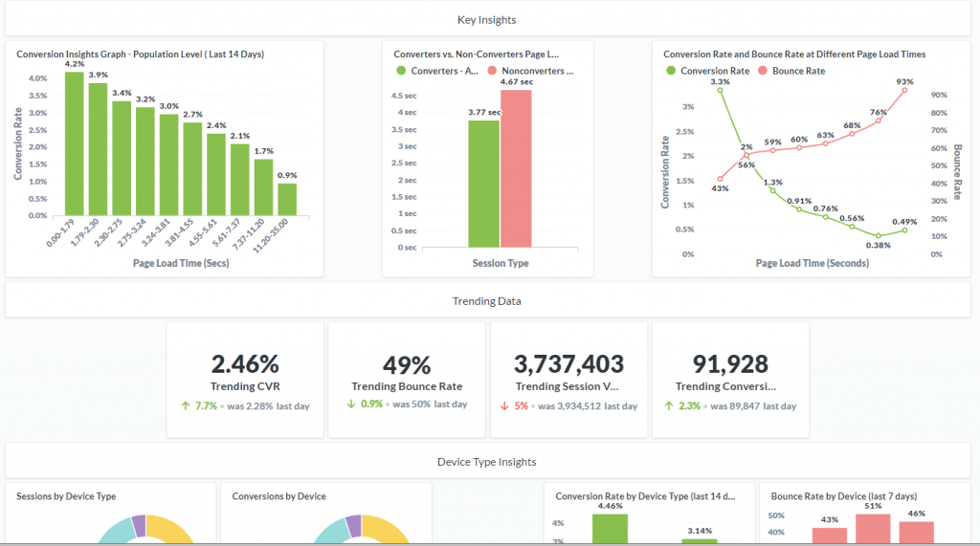Click 'was 2.28% last day' text
Screen dimensions: 980x546
click(x=268, y=406)
